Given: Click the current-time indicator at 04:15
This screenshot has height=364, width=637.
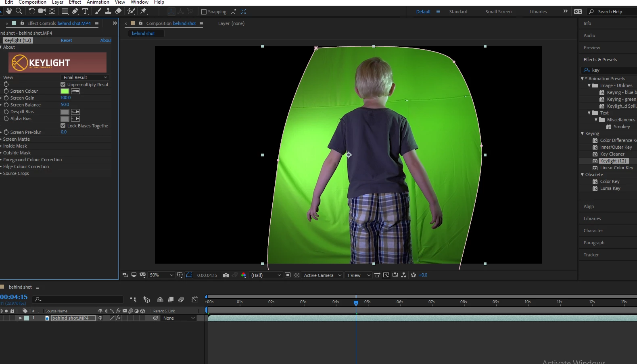Looking at the screenshot, I should click(x=356, y=303).
